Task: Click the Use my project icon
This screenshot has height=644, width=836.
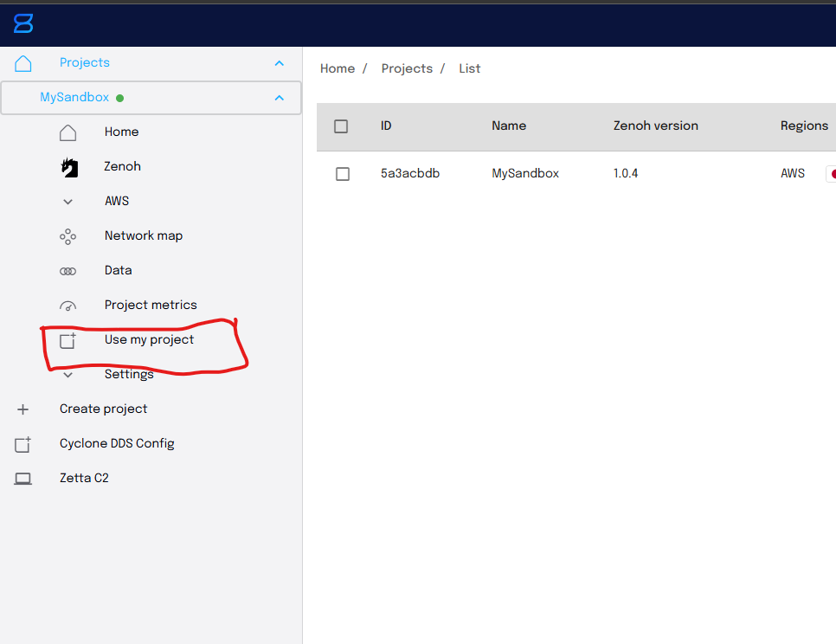Action: [68, 341]
